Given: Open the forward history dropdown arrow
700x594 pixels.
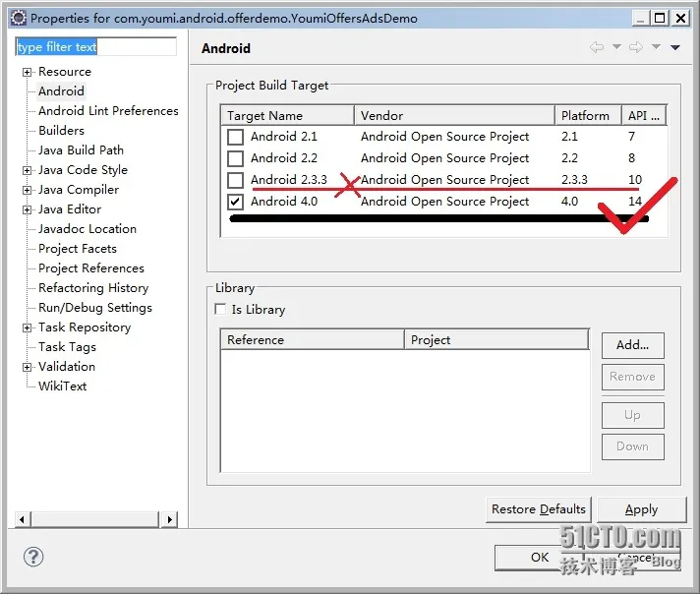Looking at the screenshot, I should coord(656,46).
